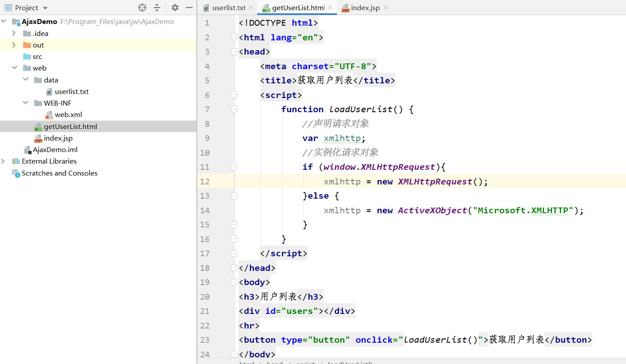626x364 pixels.
Task: Click XMLHttpRequest on line 12
Action: pos(435,181)
